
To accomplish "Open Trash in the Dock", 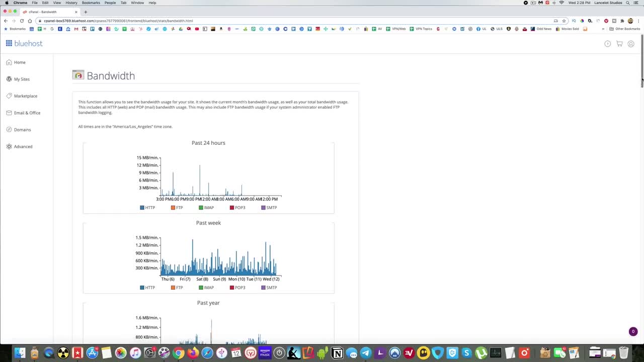I will pyautogui.click(x=624, y=353).
